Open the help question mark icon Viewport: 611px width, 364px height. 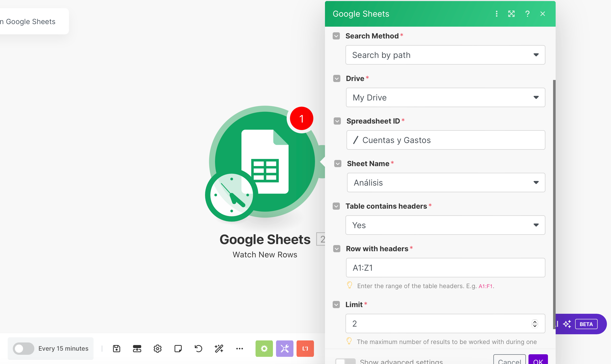pos(527,14)
